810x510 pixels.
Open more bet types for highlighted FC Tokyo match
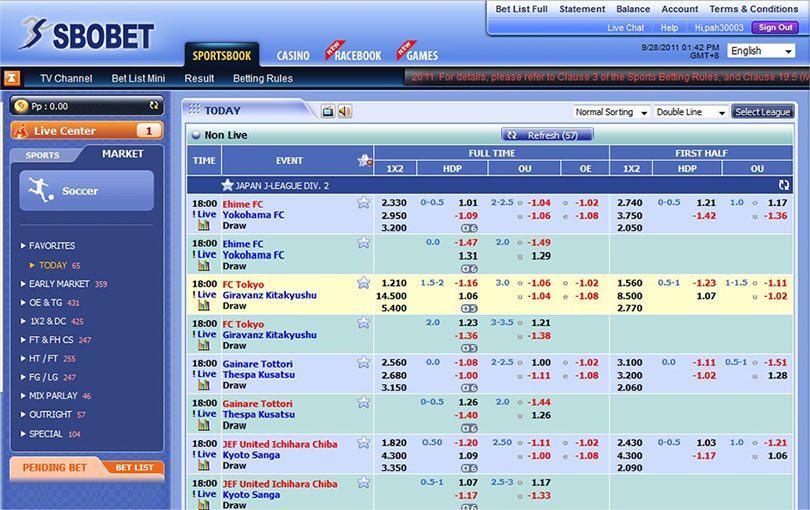click(x=469, y=308)
